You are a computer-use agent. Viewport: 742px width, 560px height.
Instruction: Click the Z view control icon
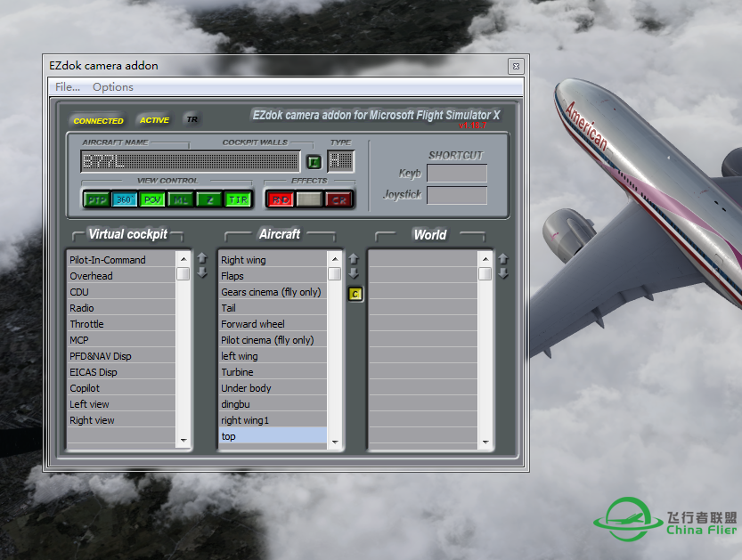(x=209, y=199)
